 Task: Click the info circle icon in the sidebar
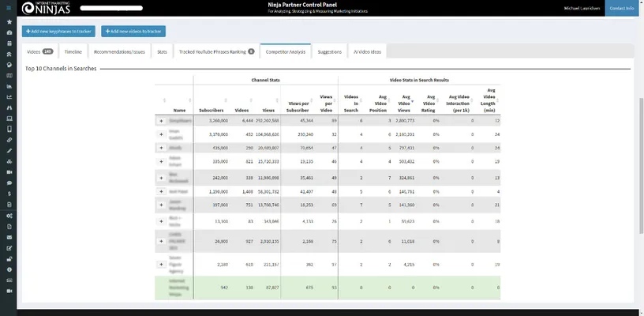(9, 269)
